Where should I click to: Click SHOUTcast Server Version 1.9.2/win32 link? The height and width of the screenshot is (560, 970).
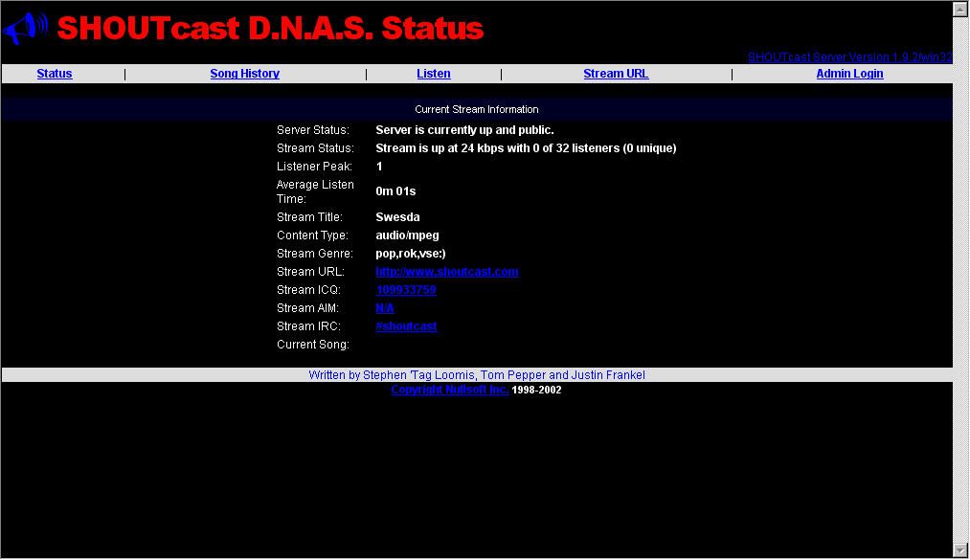coord(850,57)
